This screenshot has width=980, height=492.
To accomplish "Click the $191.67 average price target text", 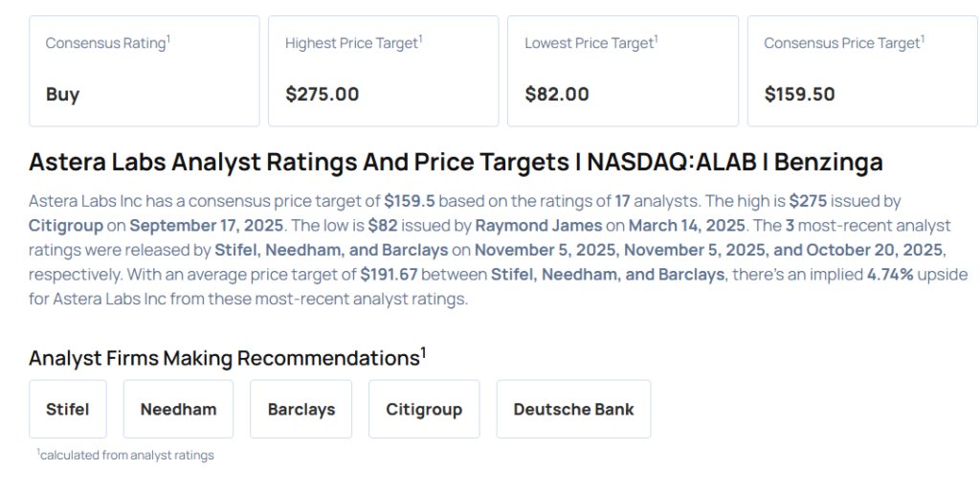I will [x=393, y=275].
